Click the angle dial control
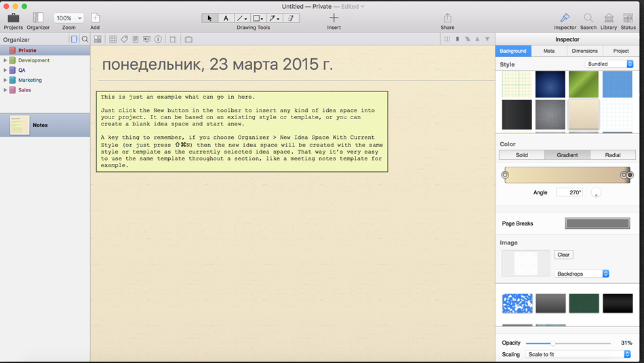The height and width of the screenshot is (363, 644). tap(596, 192)
